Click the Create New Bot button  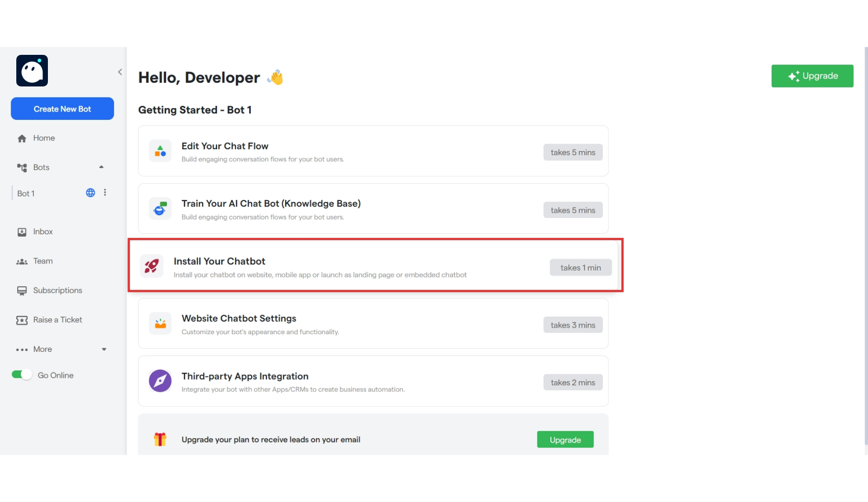pyautogui.click(x=62, y=108)
